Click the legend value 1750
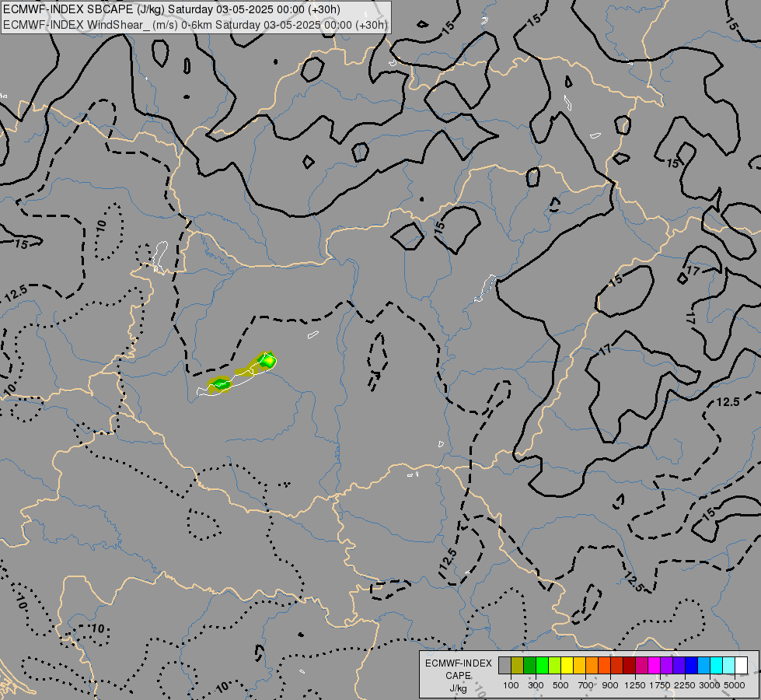 click(x=660, y=685)
